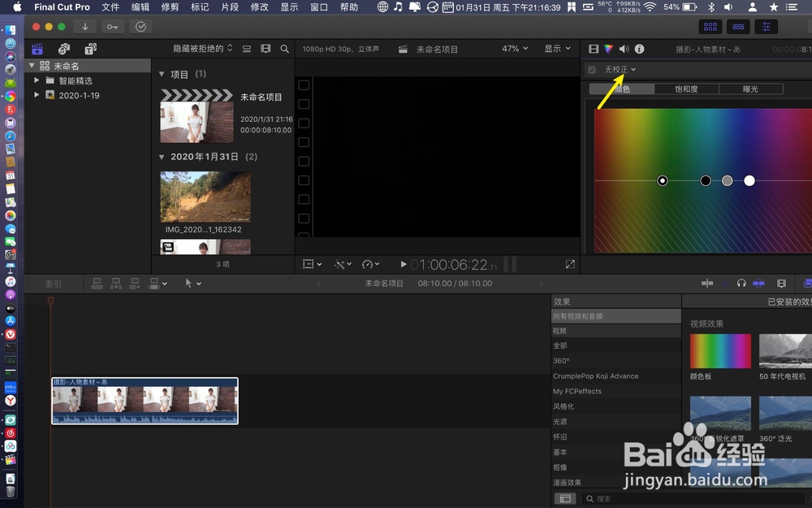Switch to the 饱和度 tab
812x508 pixels.
point(686,89)
